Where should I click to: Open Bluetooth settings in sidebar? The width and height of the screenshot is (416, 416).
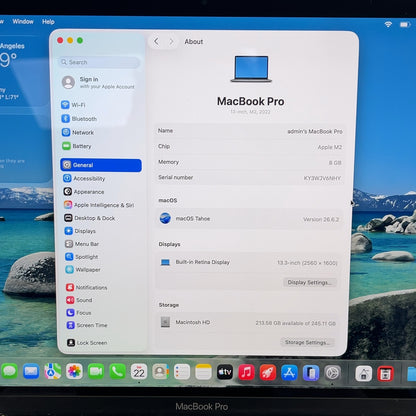79,119
